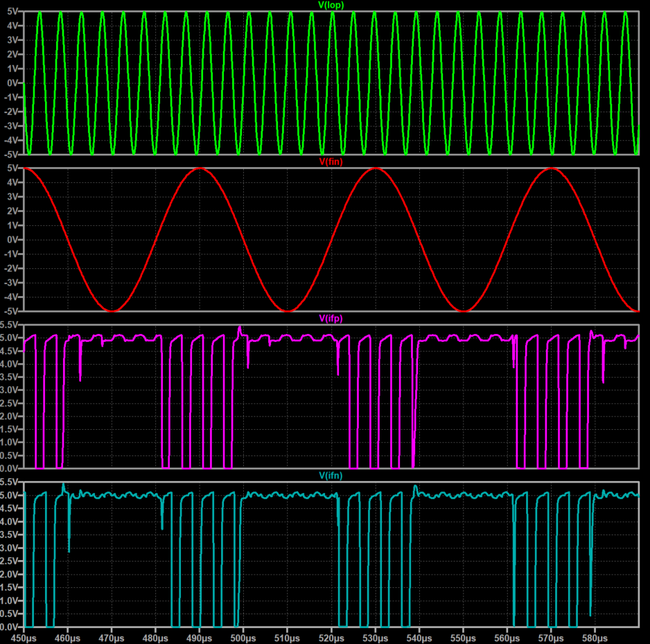Click the V(ifp) trace label

331,317
